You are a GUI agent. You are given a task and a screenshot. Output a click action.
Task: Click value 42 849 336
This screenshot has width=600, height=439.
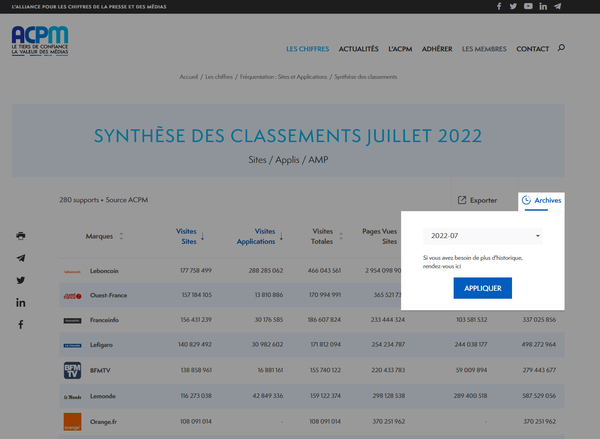tap(267, 396)
